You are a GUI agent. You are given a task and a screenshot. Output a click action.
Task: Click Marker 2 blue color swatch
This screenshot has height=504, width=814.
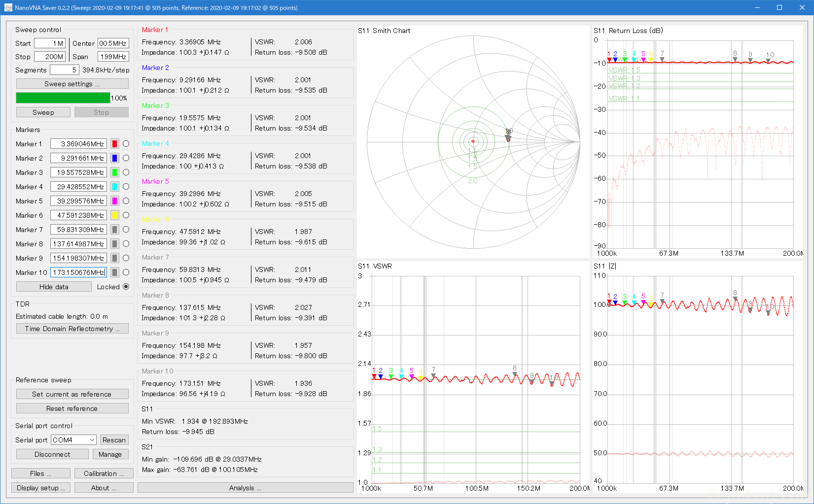point(114,158)
